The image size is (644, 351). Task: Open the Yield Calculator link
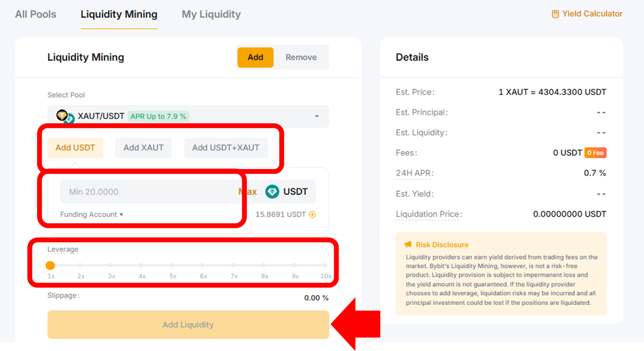[x=587, y=14]
